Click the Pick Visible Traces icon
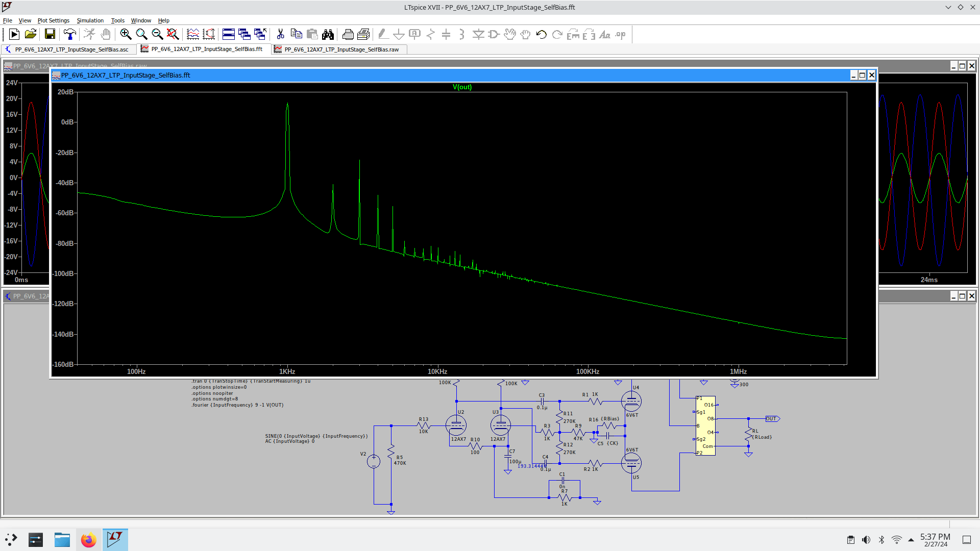980x551 pixels. click(x=193, y=34)
